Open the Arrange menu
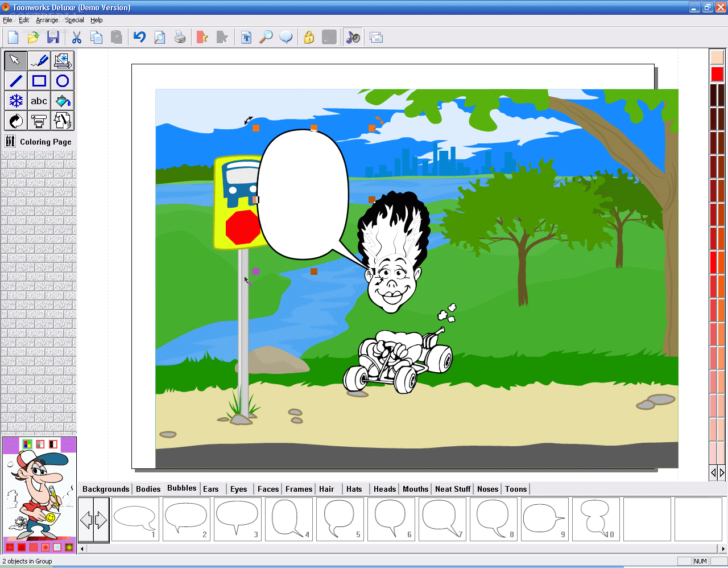 47,20
